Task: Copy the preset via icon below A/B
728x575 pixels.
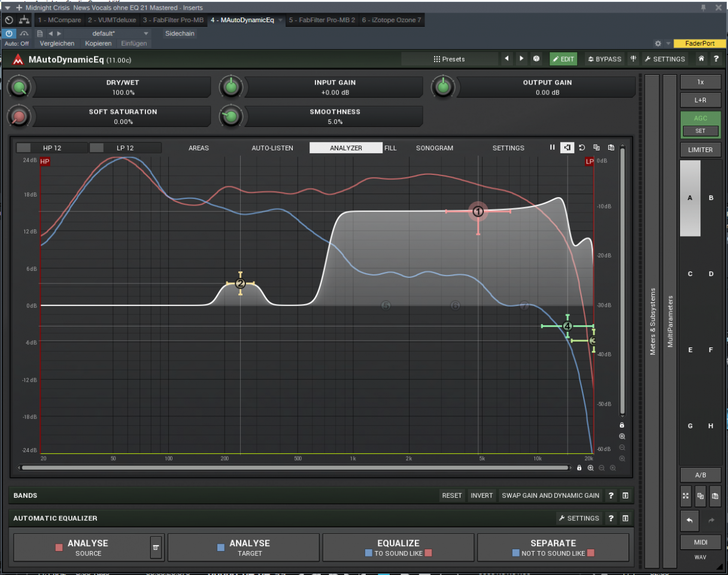Action: (700, 496)
